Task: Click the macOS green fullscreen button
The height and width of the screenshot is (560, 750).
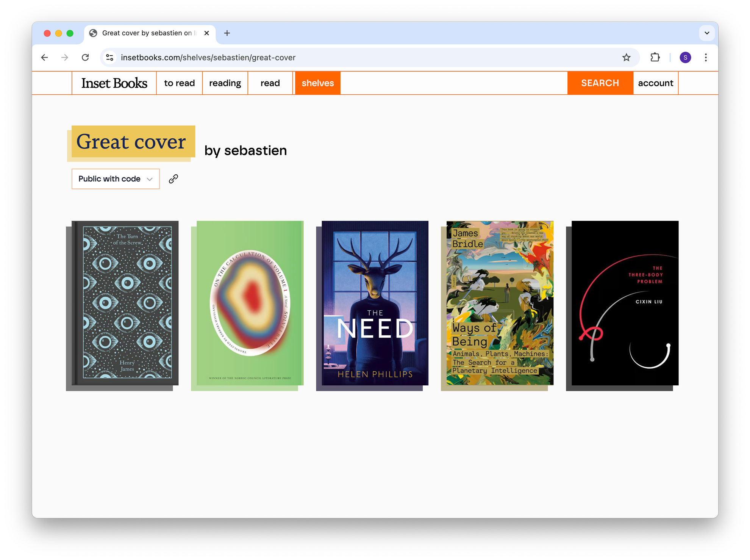Action: [x=70, y=33]
